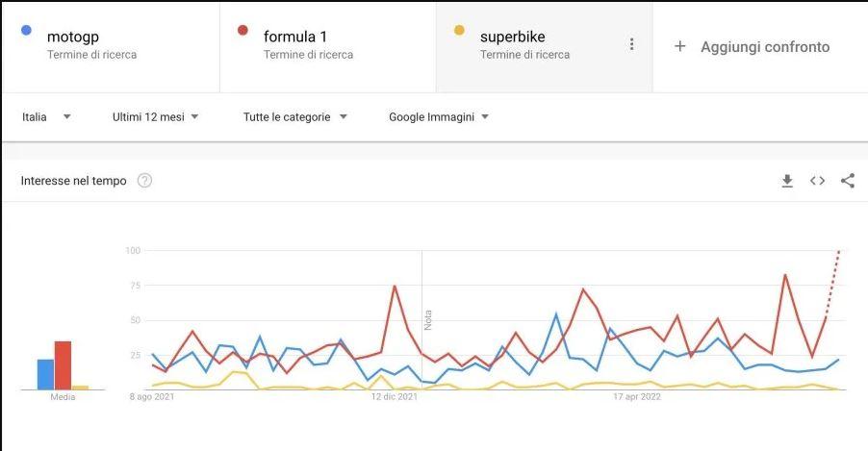Expand the Italia region dropdown
The height and width of the screenshot is (451, 868).
[46, 116]
